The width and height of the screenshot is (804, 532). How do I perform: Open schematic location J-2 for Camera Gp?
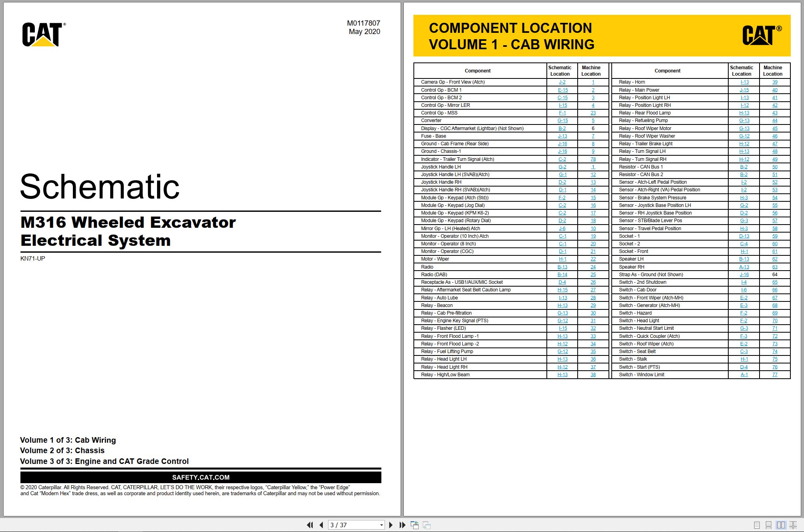(x=562, y=82)
